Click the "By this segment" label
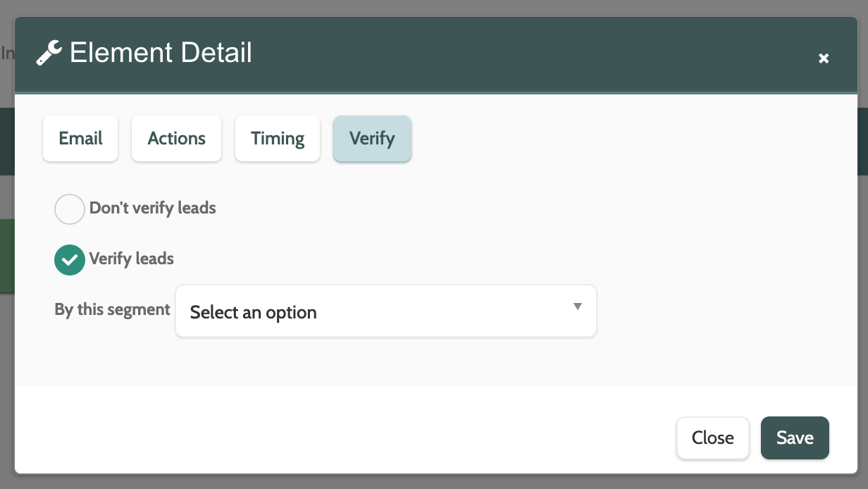The height and width of the screenshot is (489, 868). [113, 310]
